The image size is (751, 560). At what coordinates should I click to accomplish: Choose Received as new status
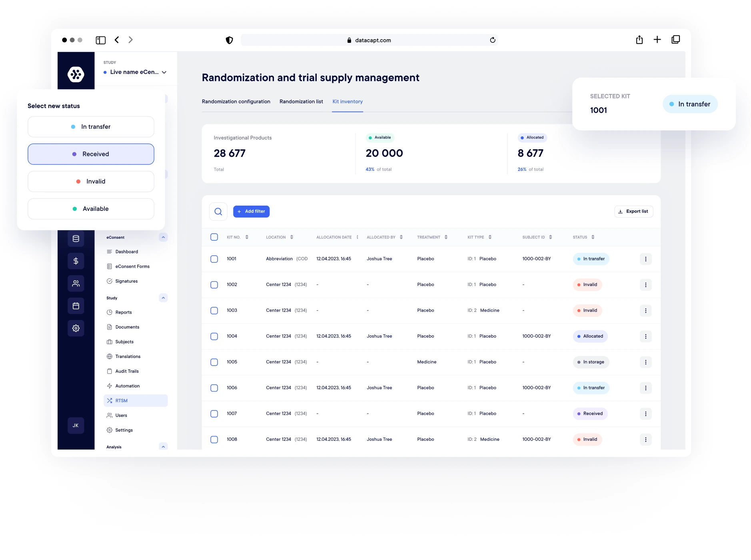click(x=91, y=154)
